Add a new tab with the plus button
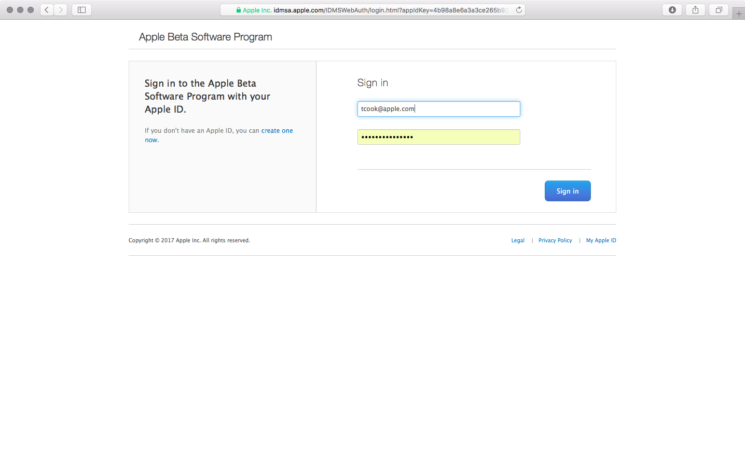This screenshot has height=467, width=745. coord(739,14)
